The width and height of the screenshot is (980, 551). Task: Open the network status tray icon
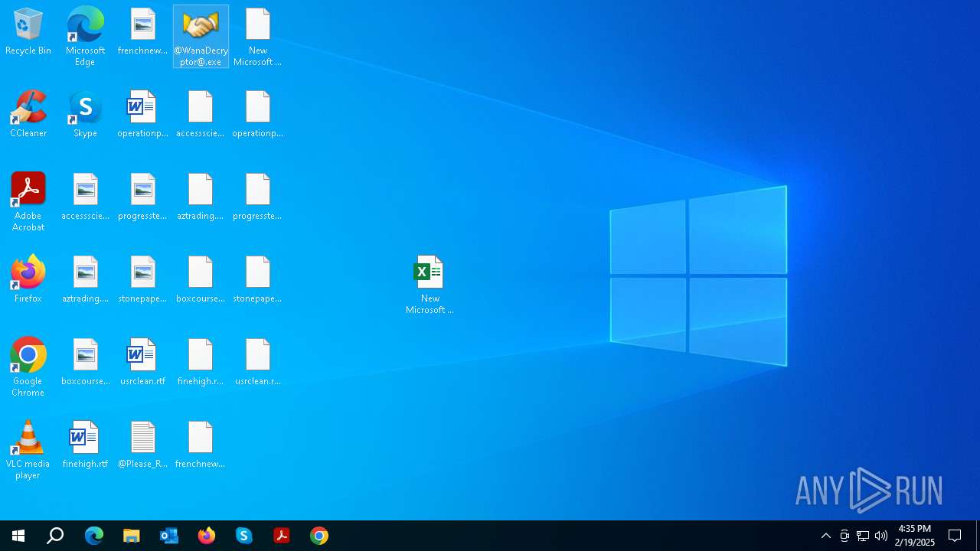click(863, 536)
